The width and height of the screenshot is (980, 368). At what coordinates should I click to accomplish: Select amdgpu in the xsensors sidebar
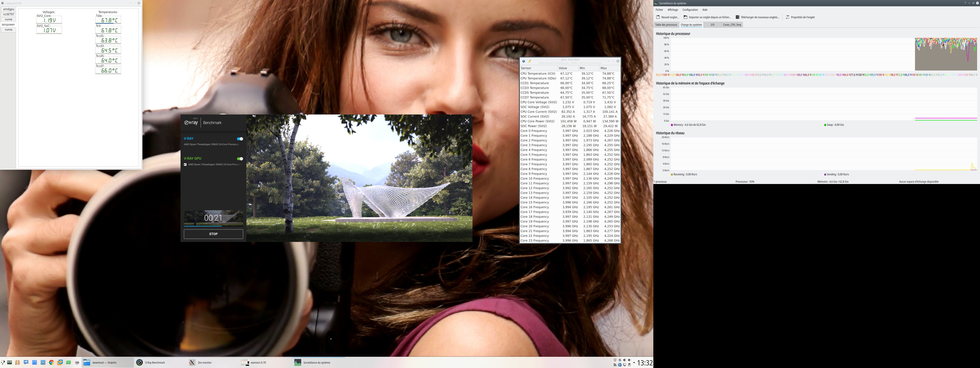tap(8, 9)
